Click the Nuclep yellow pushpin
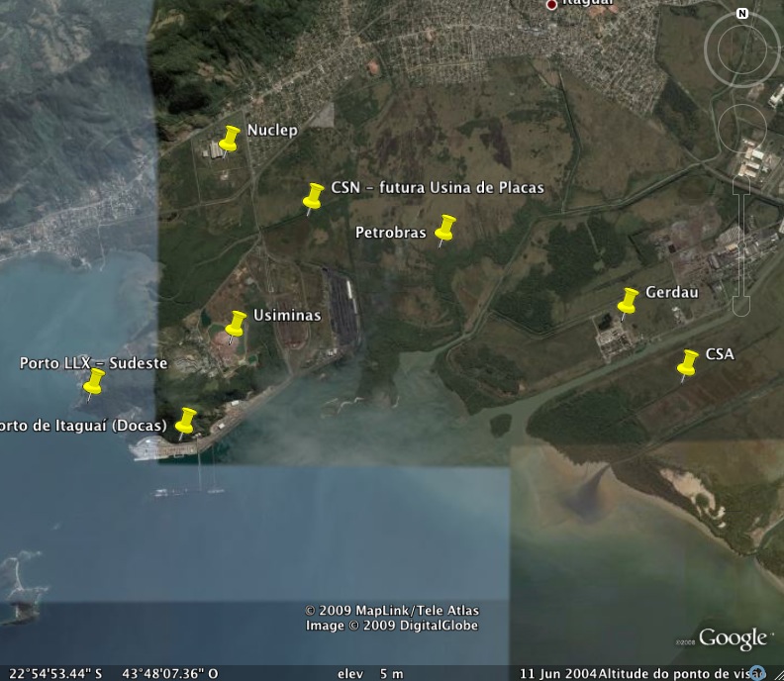The height and width of the screenshot is (681, 784). pyautogui.click(x=230, y=139)
